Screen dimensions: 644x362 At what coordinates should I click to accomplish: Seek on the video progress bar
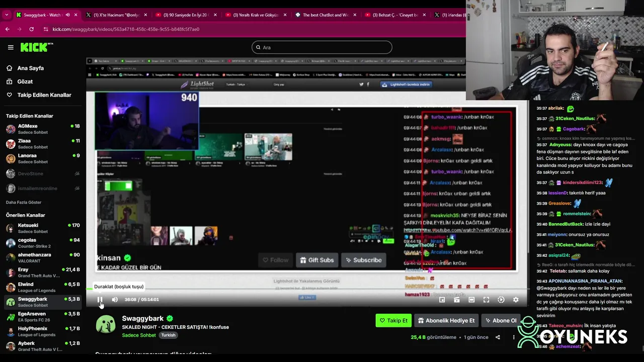pos(307,289)
